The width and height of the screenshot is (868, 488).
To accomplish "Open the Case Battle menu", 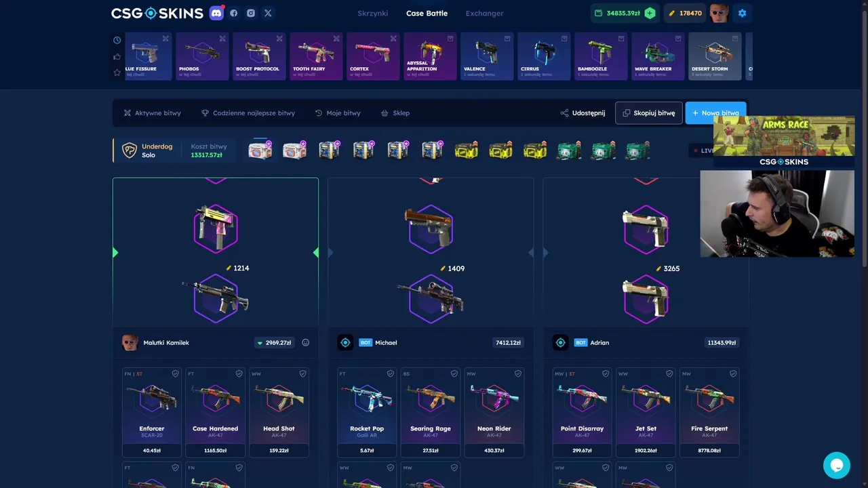I will 427,13.
